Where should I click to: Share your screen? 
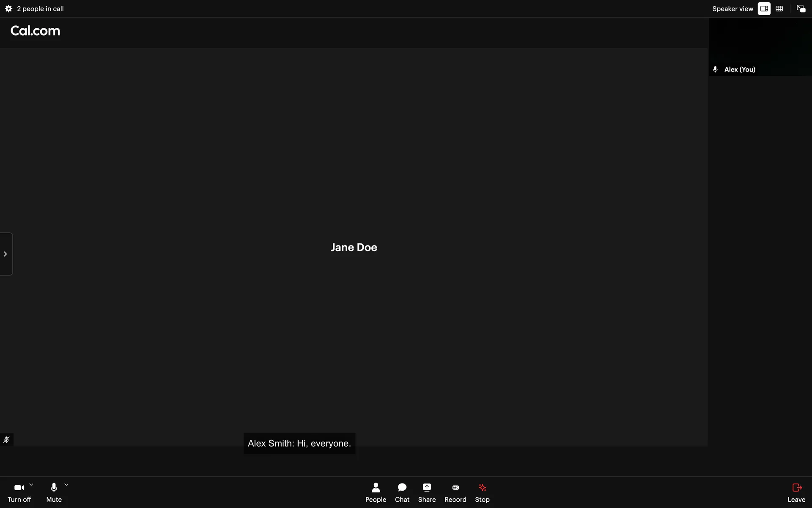coord(427,492)
